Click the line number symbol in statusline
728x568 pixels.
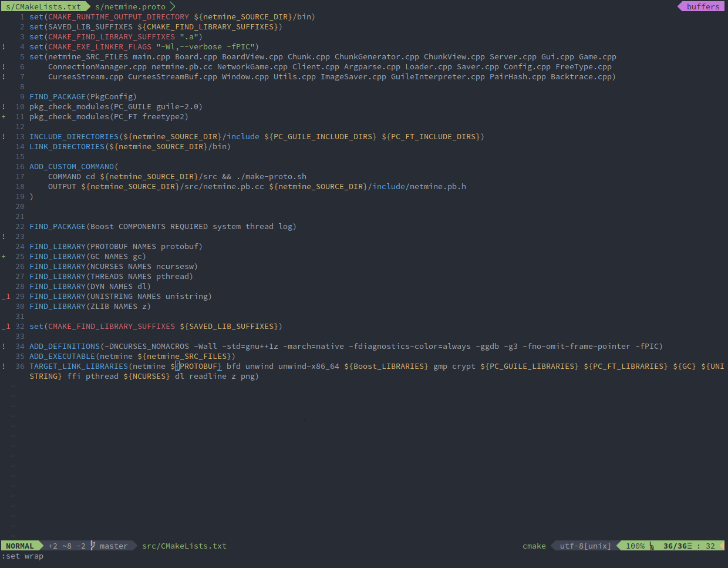click(652, 546)
